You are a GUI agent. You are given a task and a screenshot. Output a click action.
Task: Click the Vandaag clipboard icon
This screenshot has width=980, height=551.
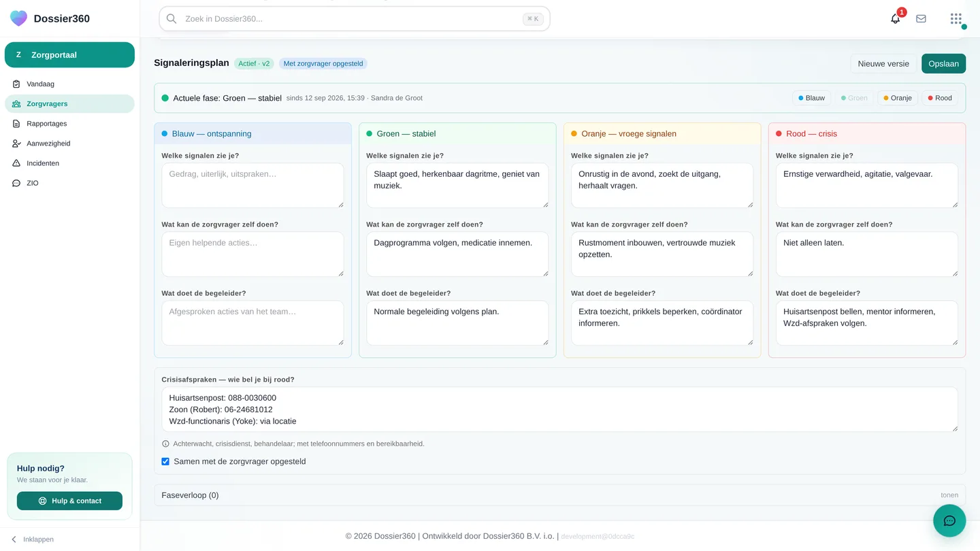[x=16, y=84]
